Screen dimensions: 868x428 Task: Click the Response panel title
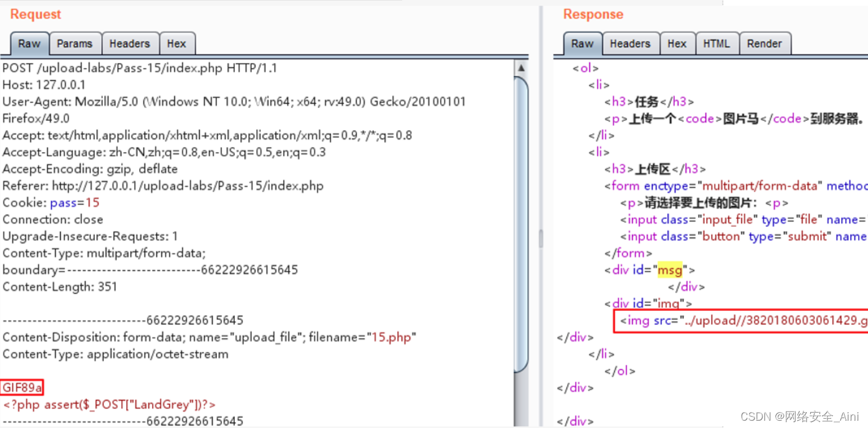[x=593, y=14]
